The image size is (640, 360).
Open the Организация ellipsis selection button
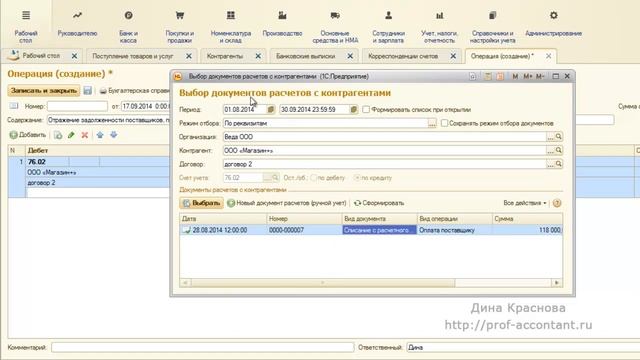coord(550,137)
